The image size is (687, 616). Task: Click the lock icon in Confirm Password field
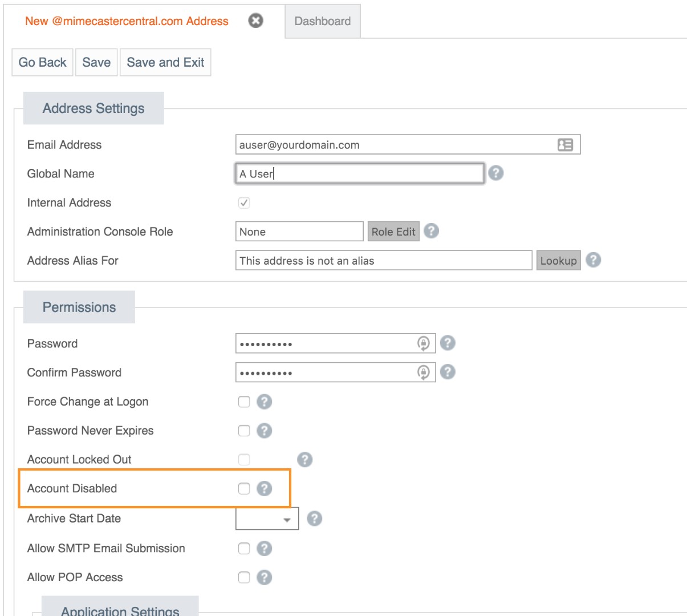coord(423,372)
